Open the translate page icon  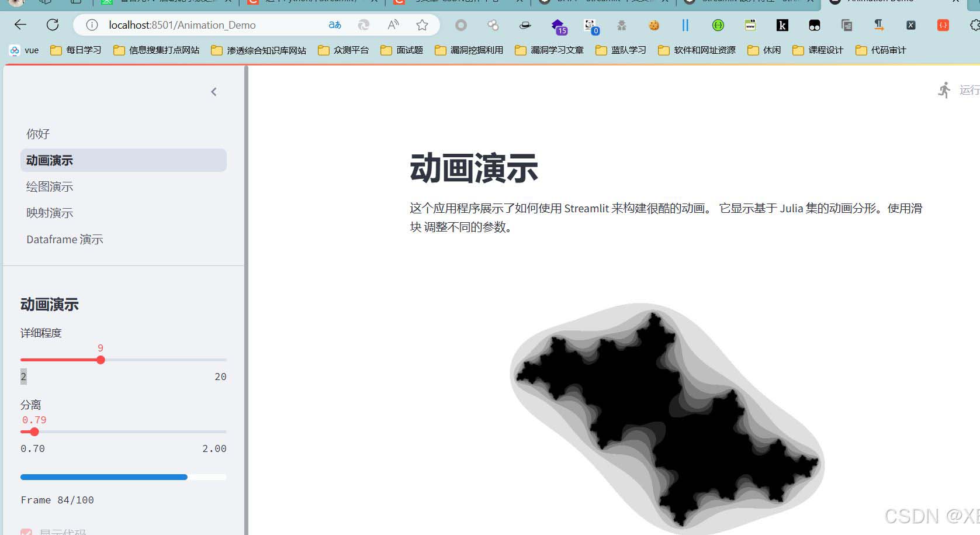335,25
